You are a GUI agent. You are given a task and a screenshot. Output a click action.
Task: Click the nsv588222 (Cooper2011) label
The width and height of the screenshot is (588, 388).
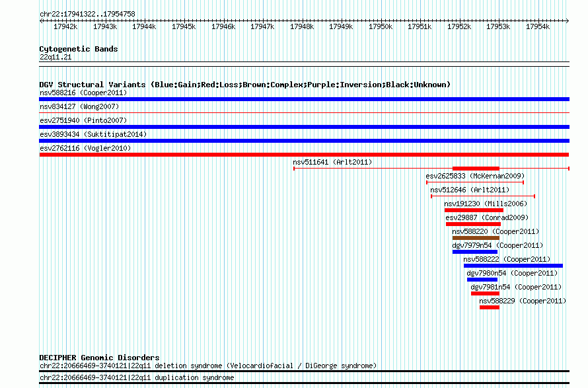pos(507,259)
